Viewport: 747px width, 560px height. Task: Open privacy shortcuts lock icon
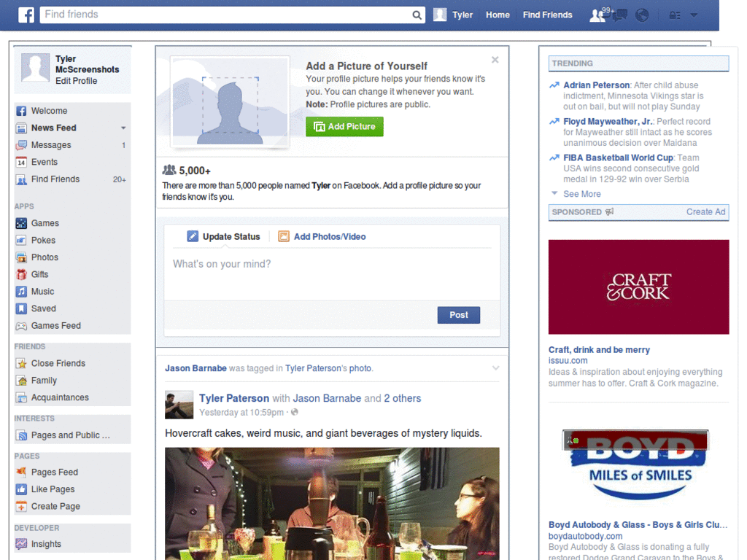(674, 15)
